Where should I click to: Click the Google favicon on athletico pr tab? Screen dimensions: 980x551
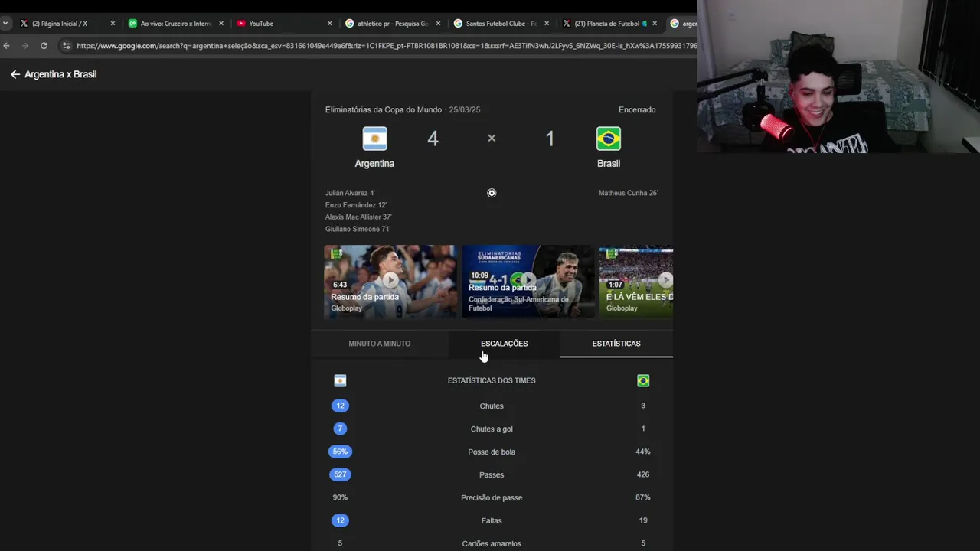(x=350, y=24)
